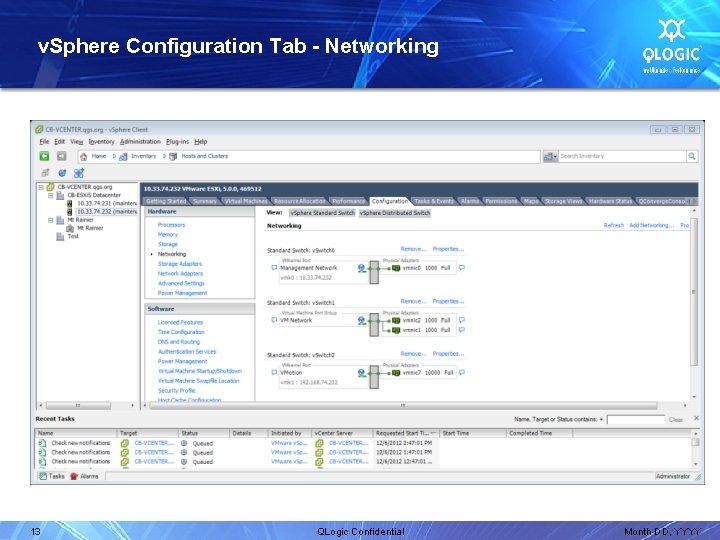720x540 pixels.
Task: Click the inventory tree horizontal scrollbar
Action: 78,405
